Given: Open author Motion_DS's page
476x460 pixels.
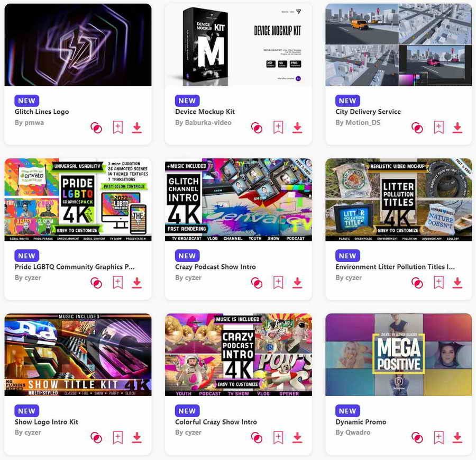Looking at the screenshot, I should pyautogui.click(x=358, y=122).
